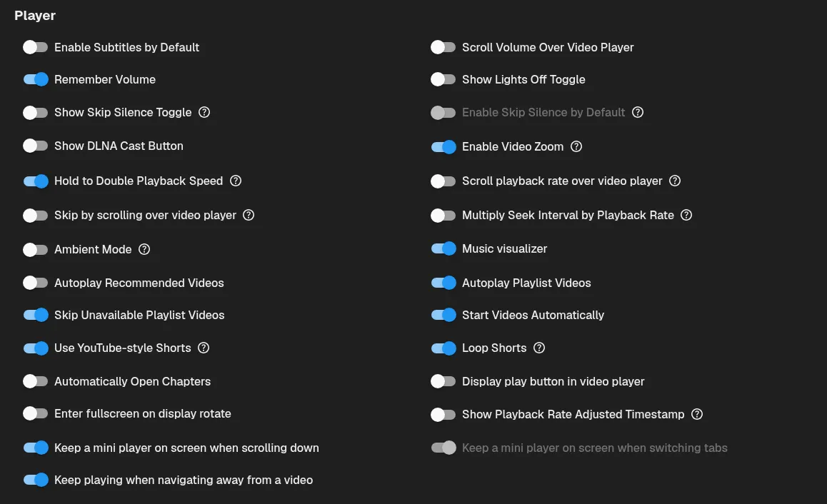Screen dimensions: 827x504
Task: Turn off the Use YouTube-style Shorts switch
Action: tap(35, 348)
